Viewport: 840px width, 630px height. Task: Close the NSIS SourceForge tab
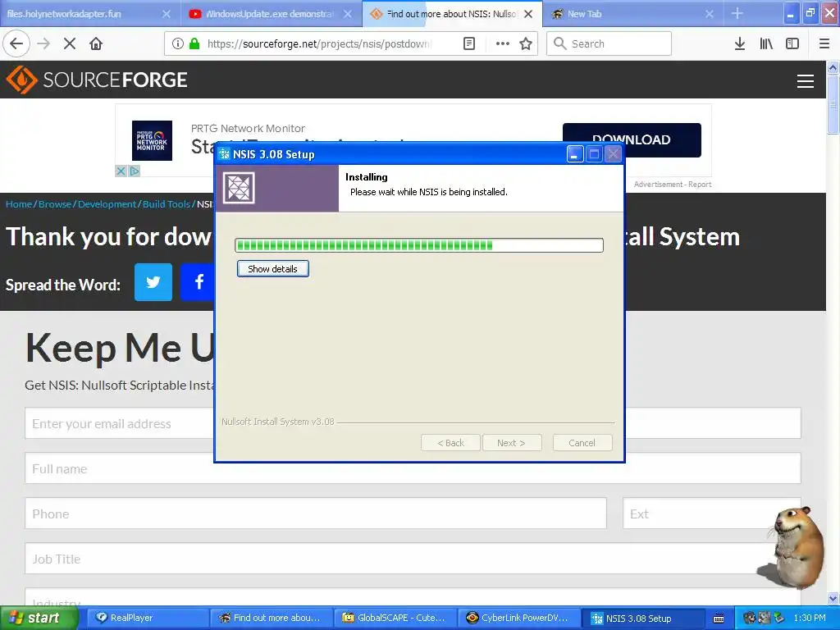528,14
